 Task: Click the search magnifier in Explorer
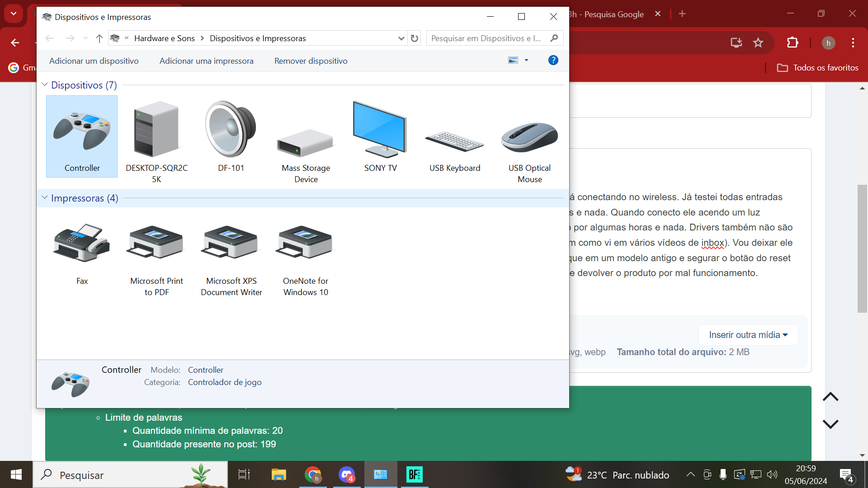pos(554,38)
